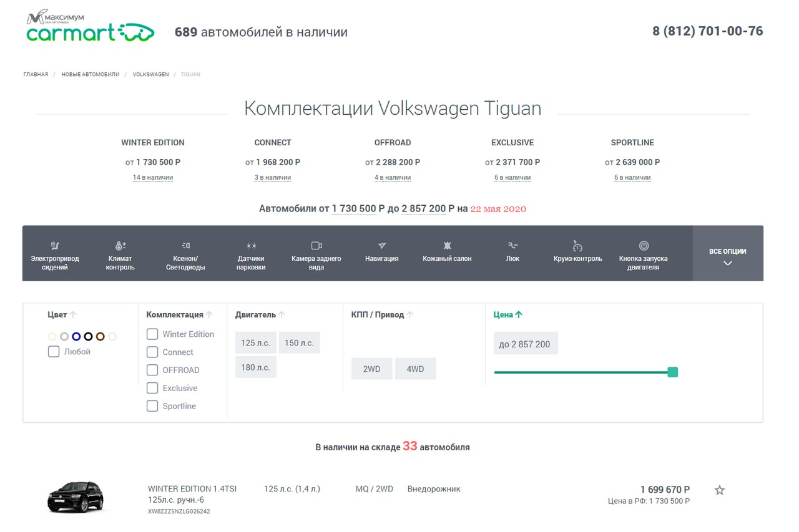Check the Winter Edition trim checkbox

pyautogui.click(x=152, y=334)
